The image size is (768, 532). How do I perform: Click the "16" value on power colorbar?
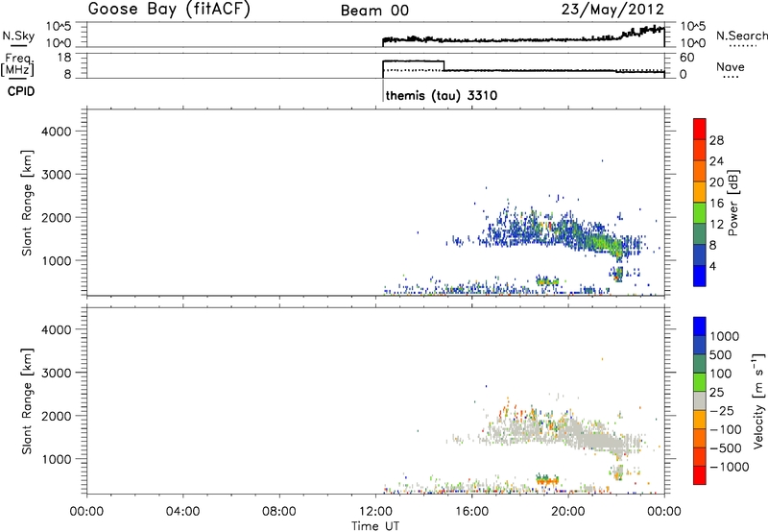coord(716,204)
